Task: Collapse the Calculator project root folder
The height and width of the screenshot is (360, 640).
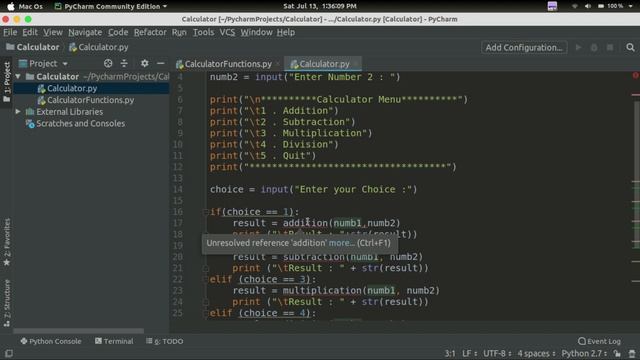Action: tap(18, 76)
